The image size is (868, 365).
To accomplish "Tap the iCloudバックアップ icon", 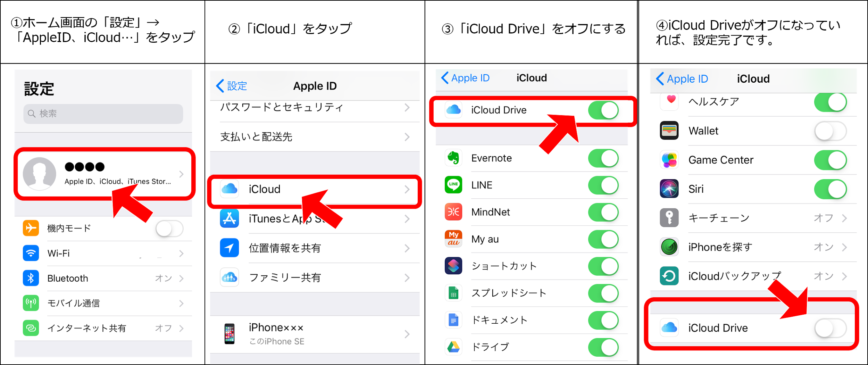I will tap(669, 276).
